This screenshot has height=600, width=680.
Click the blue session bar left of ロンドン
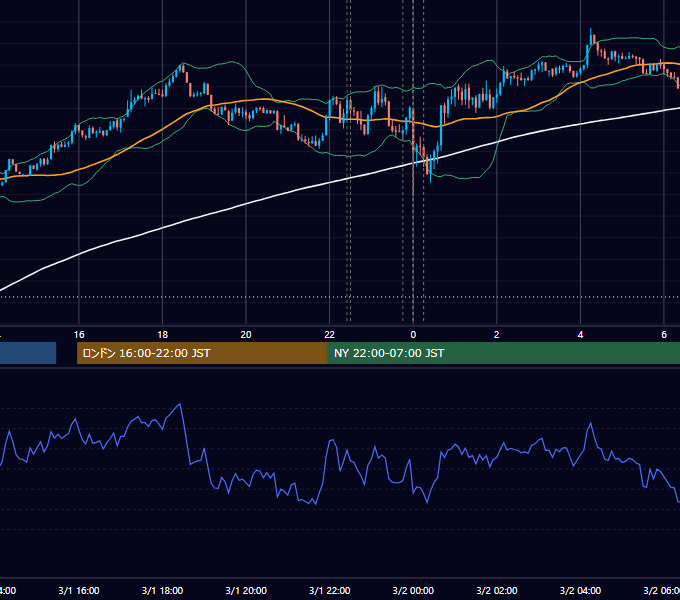[28, 353]
